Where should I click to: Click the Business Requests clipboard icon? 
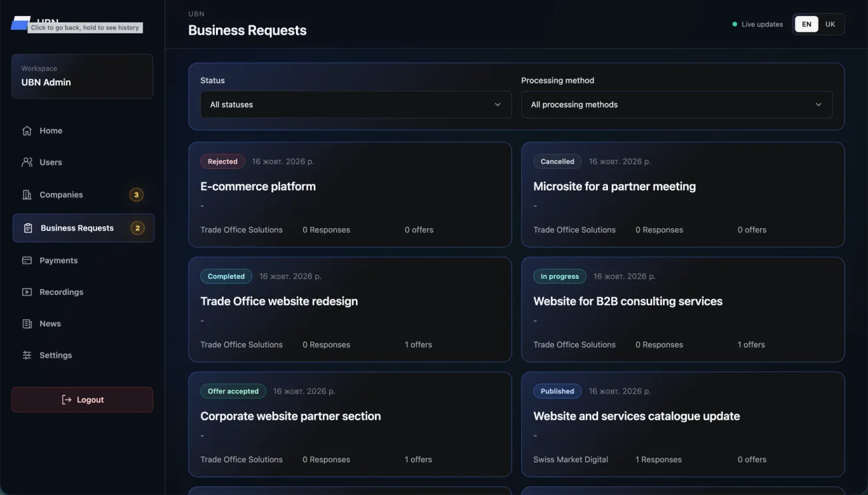click(x=28, y=228)
